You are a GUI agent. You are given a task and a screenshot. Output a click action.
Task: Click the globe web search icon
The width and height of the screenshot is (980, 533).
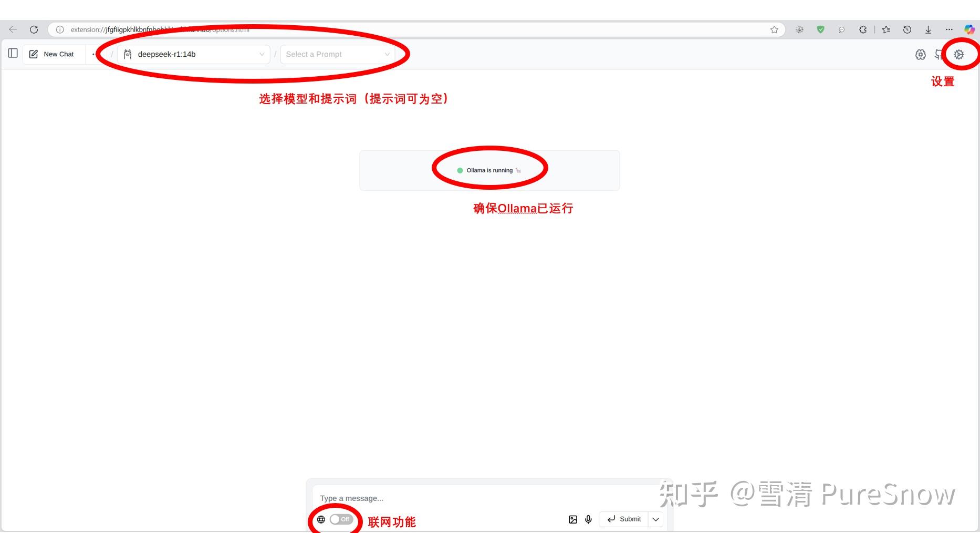(321, 519)
